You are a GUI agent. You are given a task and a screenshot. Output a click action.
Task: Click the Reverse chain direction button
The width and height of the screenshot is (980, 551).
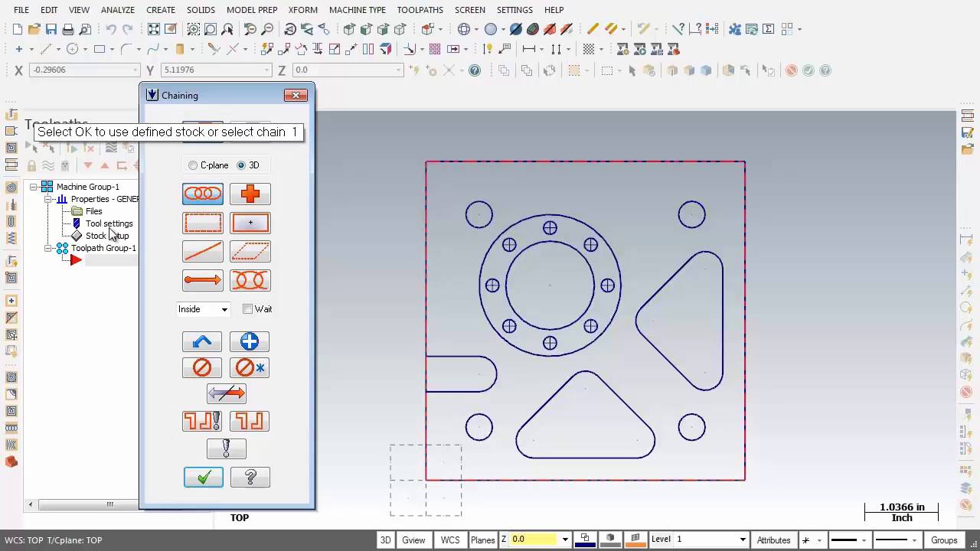(x=227, y=393)
